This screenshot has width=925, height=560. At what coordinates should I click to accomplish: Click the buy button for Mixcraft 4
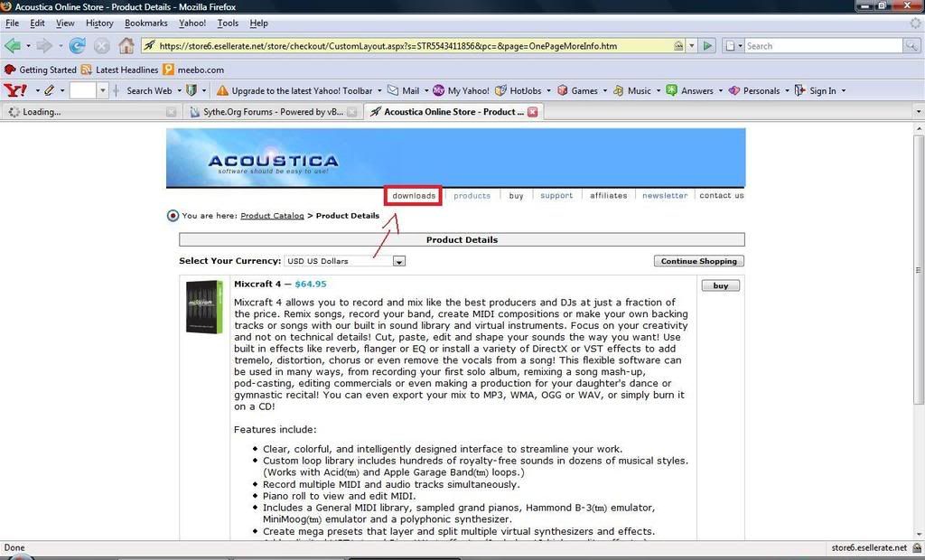pyautogui.click(x=720, y=285)
